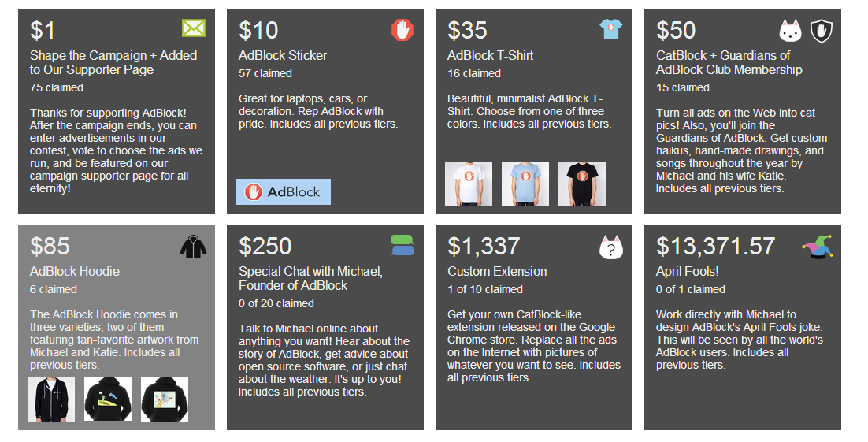Image resolution: width=868 pixels, height=442 pixels.
Task: Click the red stop-hand icon on $10 tier
Action: point(402,30)
